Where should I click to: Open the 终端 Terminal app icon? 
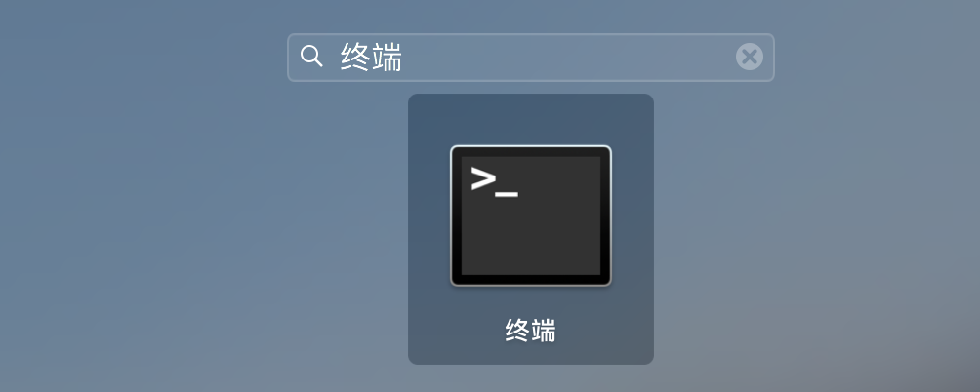531,216
